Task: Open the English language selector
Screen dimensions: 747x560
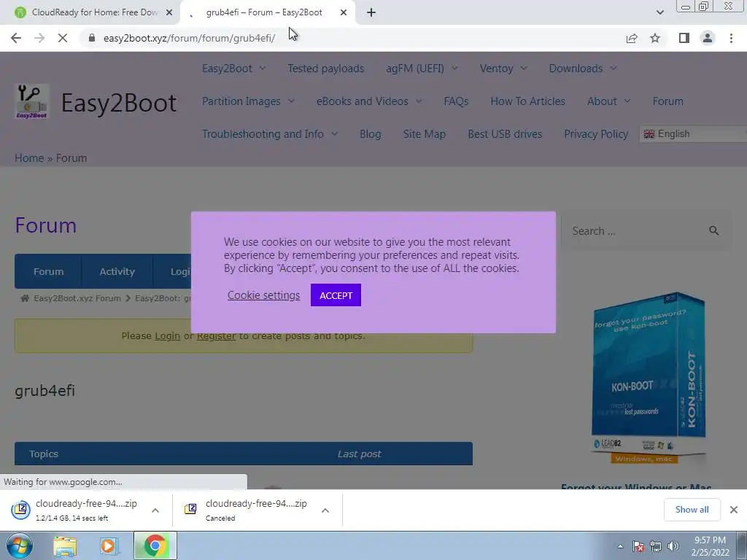Action: tap(693, 134)
